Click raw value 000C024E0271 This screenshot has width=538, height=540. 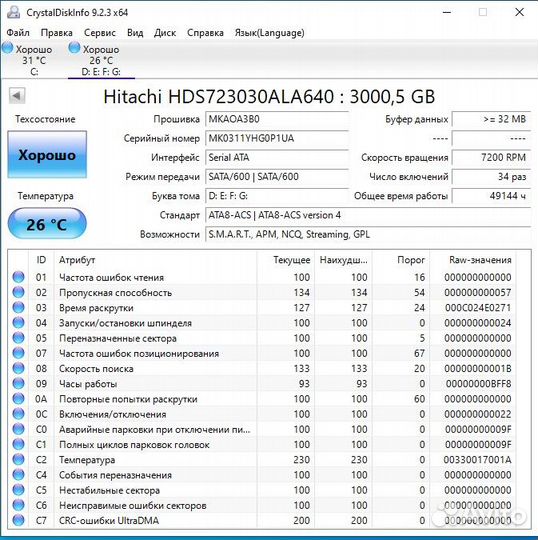(x=478, y=308)
